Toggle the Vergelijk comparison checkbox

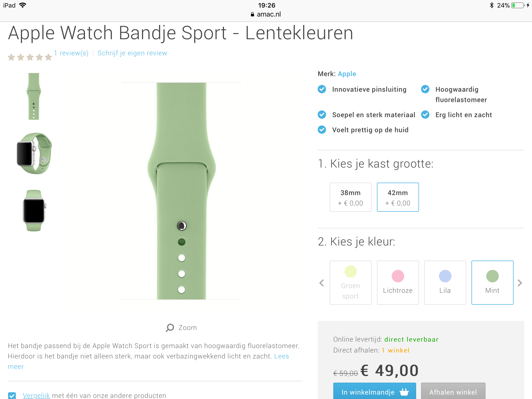click(x=12, y=395)
